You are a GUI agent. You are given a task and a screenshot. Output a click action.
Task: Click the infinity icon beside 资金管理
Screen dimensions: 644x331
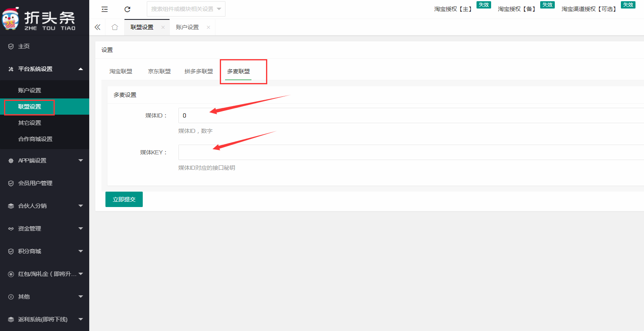(11, 229)
